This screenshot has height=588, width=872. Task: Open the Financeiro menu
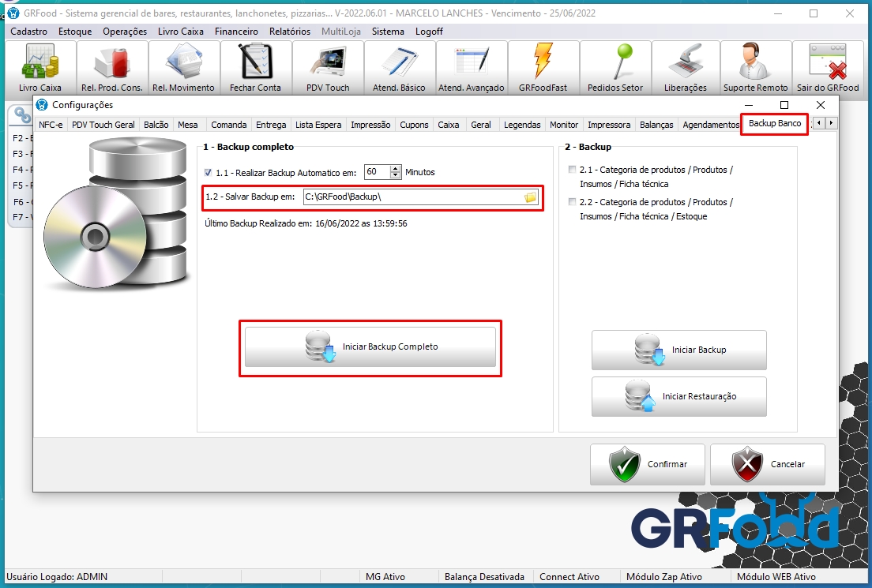click(236, 31)
